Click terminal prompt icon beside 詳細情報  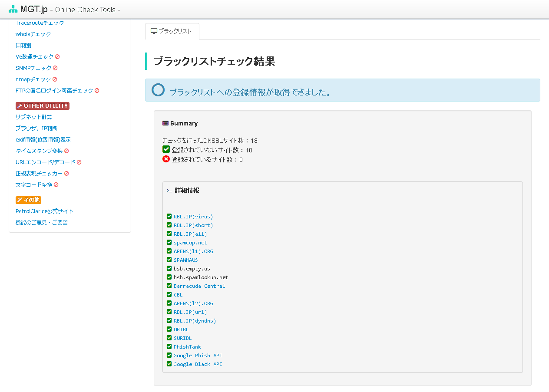pos(169,191)
